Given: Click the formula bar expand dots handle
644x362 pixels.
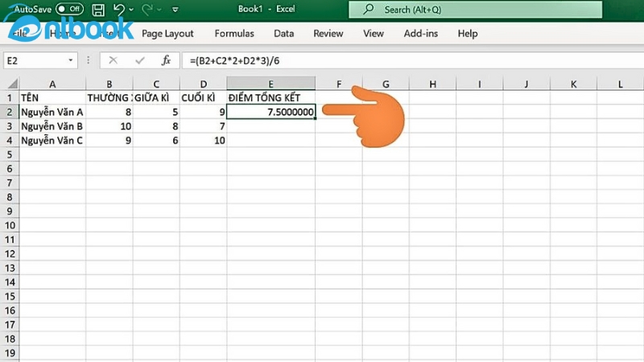Looking at the screenshot, I should [88, 61].
